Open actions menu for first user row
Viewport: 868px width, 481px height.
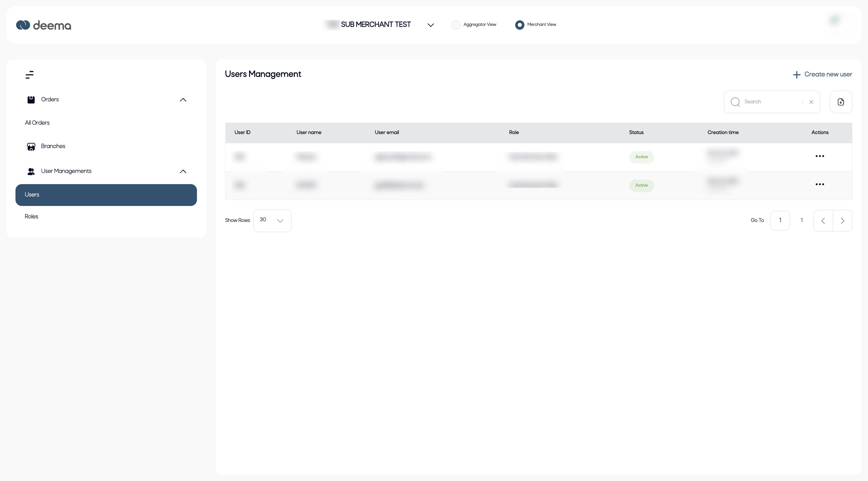coord(820,156)
